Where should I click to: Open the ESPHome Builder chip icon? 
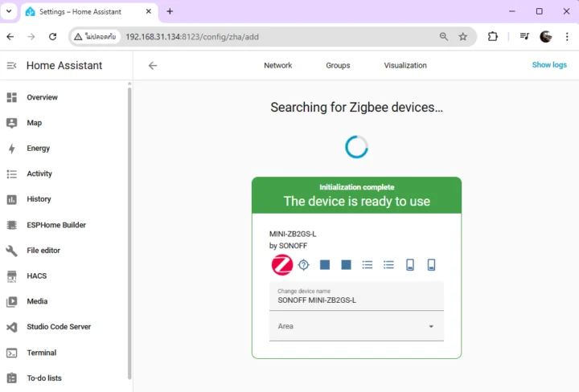[12, 225]
